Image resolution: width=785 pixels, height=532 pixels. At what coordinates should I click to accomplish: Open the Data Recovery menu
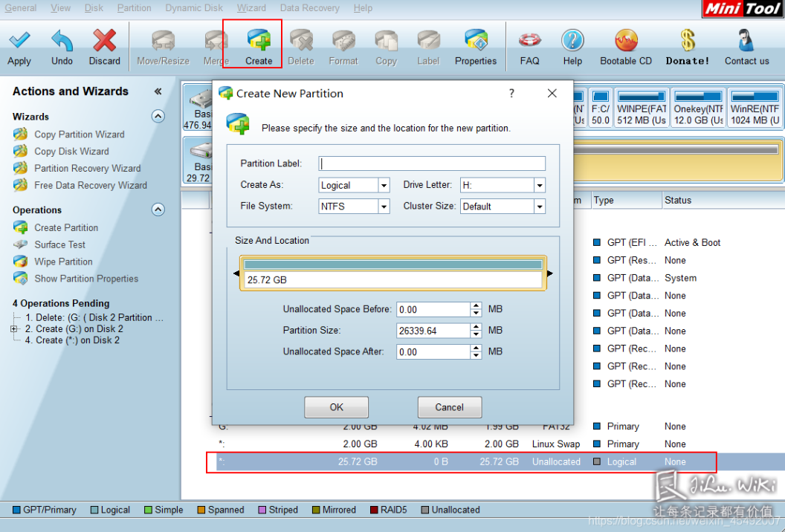309,8
